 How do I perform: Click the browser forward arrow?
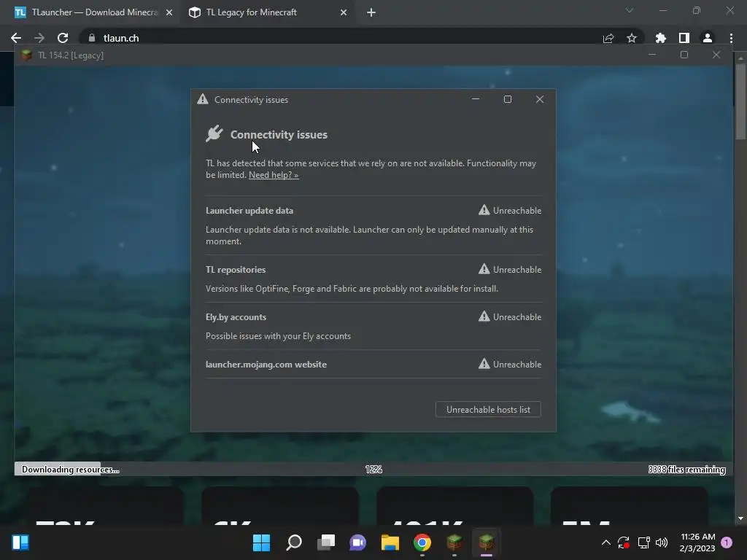[39, 38]
